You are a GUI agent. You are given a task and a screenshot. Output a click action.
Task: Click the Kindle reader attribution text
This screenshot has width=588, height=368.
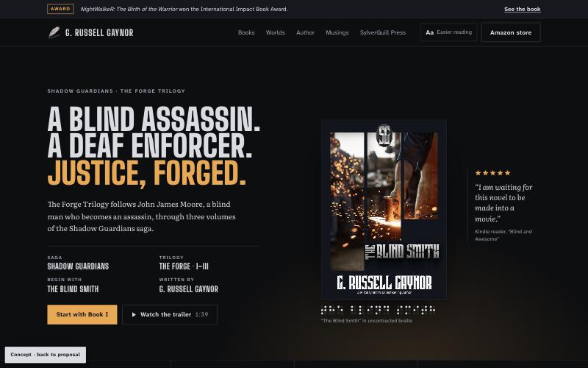pos(503,235)
